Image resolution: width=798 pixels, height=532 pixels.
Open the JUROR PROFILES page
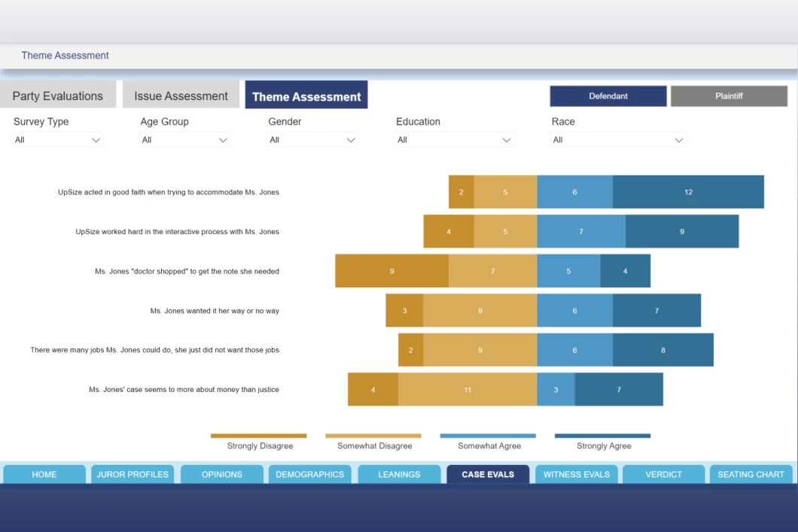pyautogui.click(x=132, y=474)
